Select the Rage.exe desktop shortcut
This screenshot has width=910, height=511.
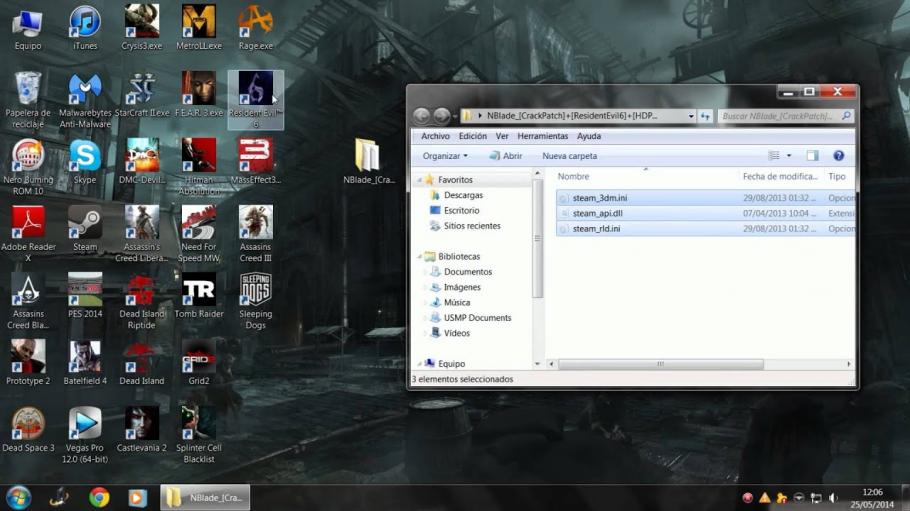255,27
